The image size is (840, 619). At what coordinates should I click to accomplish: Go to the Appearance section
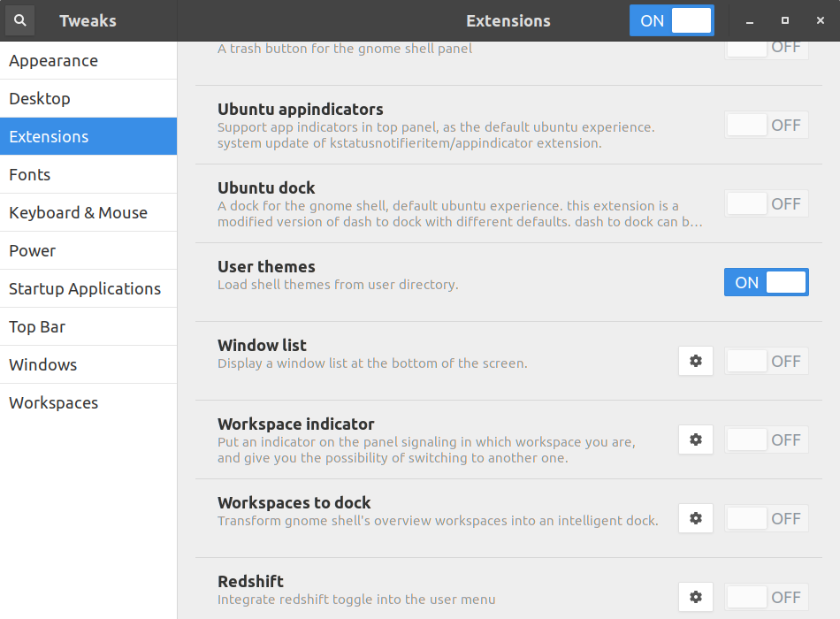pyautogui.click(x=88, y=60)
